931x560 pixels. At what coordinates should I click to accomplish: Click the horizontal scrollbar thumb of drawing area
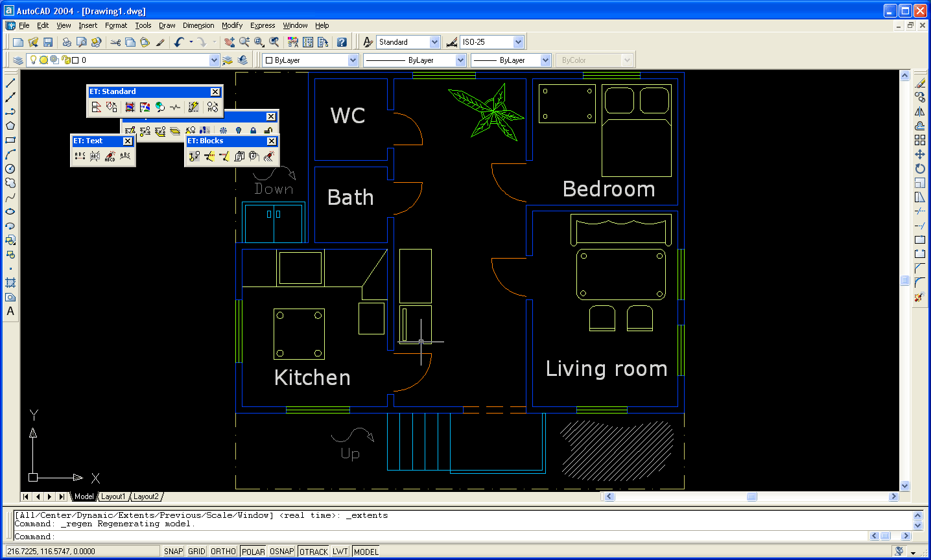pos(751,496)
